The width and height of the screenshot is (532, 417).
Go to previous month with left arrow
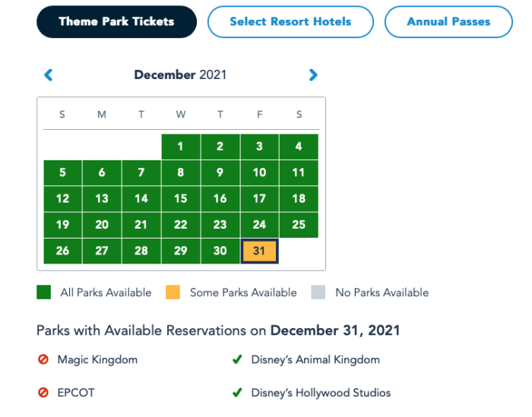pyautogui.click(x=49, y=75)
